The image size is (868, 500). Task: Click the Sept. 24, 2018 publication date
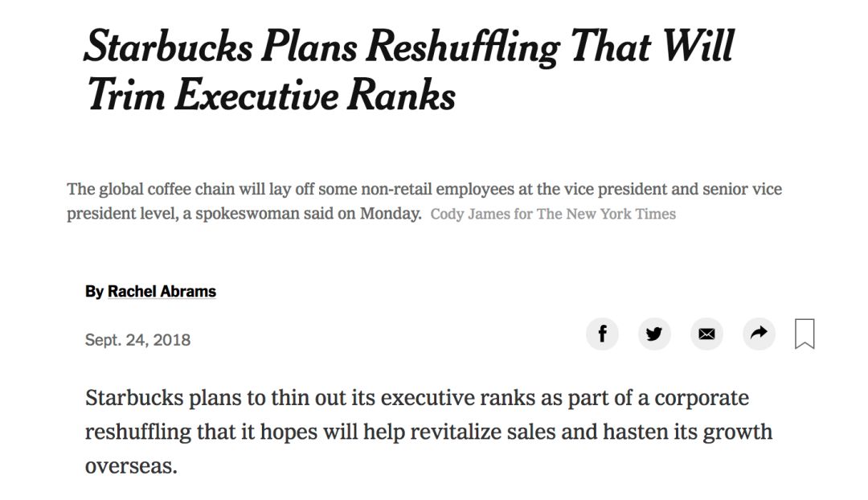click(x=138, y=339)
